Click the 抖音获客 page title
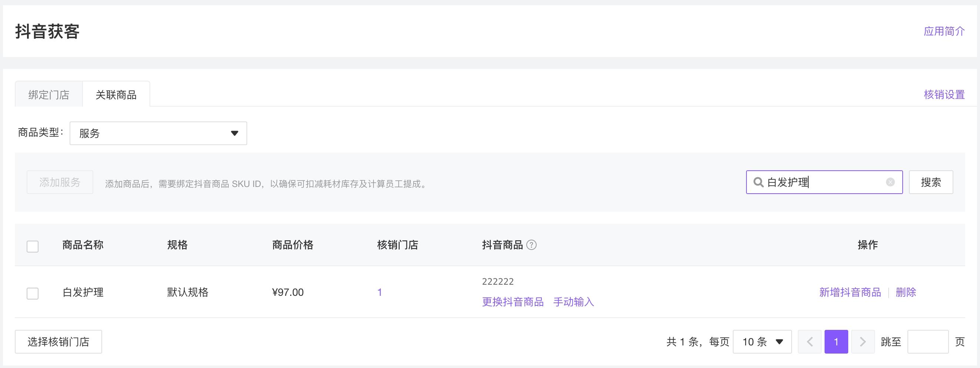The image size is (980, 368). [47, 31]
